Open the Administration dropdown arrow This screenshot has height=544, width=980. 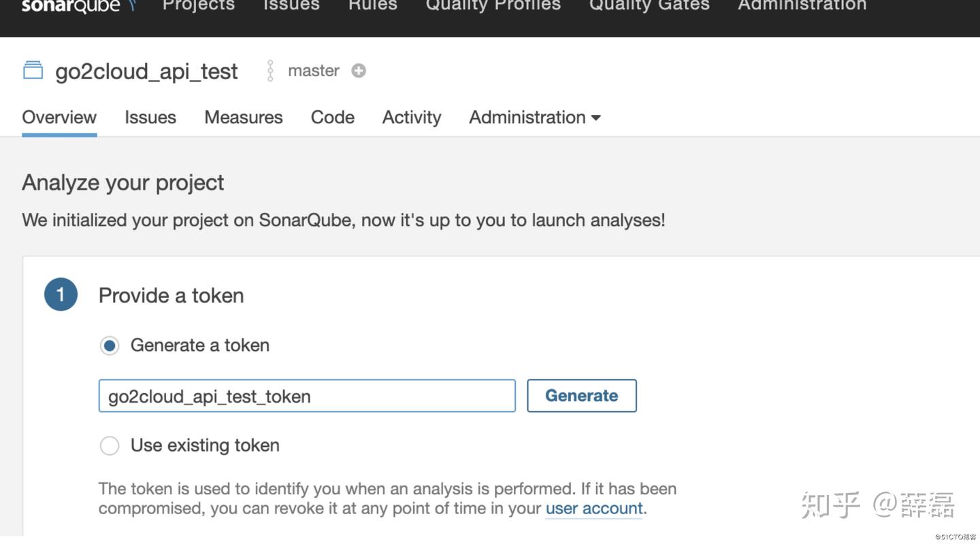click(x=597, y=117)
